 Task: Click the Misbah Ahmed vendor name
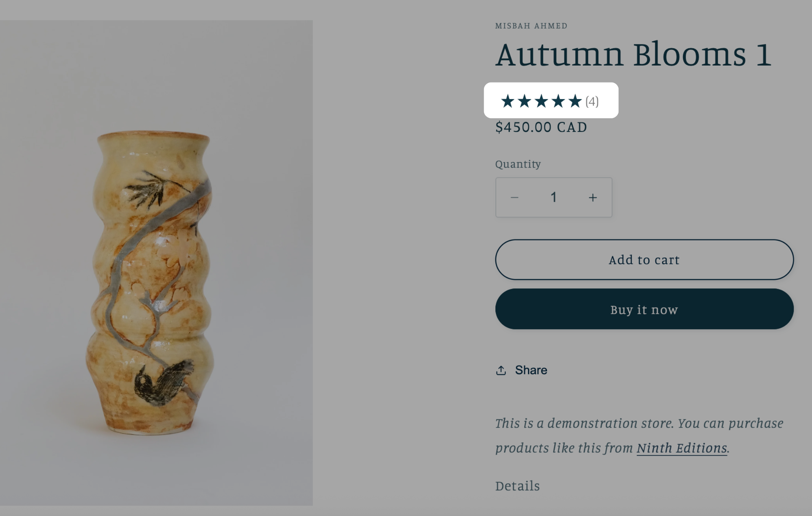click(531, 26)
